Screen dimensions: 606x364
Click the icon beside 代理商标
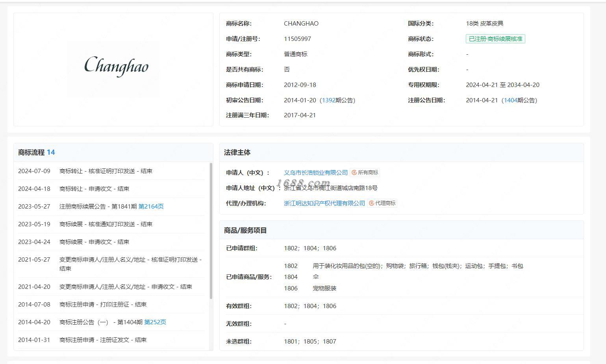point(371,203)
